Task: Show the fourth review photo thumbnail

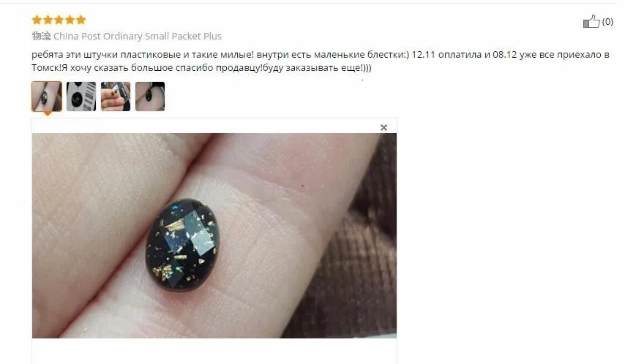Action: (x=150, y=96)
